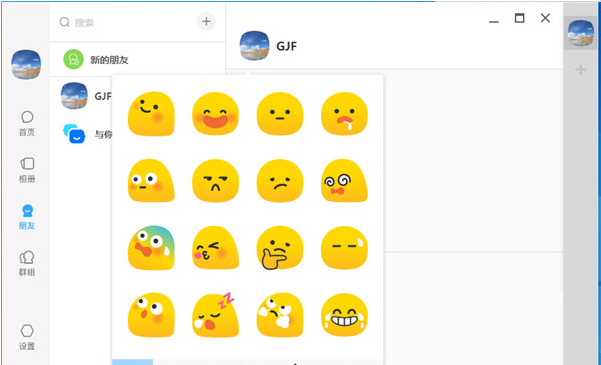Open the 首页 home tab in sidebar
Image resolution: width=601 pixels, height=365 pixels.
(27, 123)
